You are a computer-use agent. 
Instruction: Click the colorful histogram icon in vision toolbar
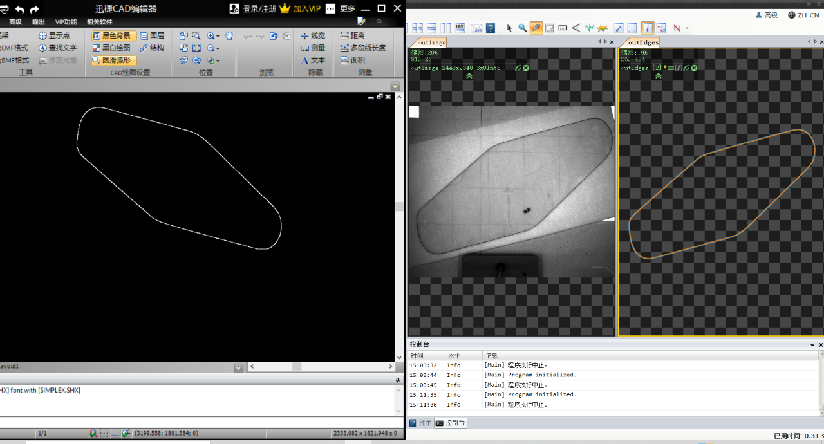[602, 28]
